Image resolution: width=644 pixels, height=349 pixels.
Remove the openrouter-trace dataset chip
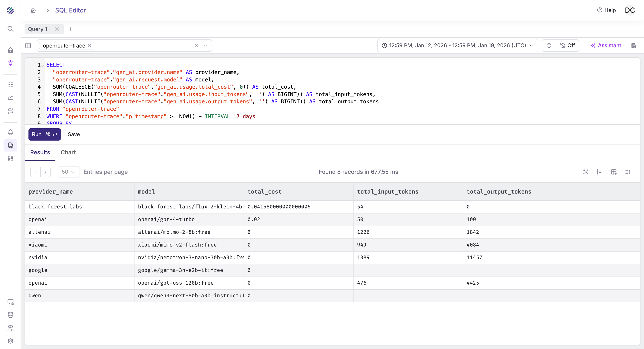[90, 46]
